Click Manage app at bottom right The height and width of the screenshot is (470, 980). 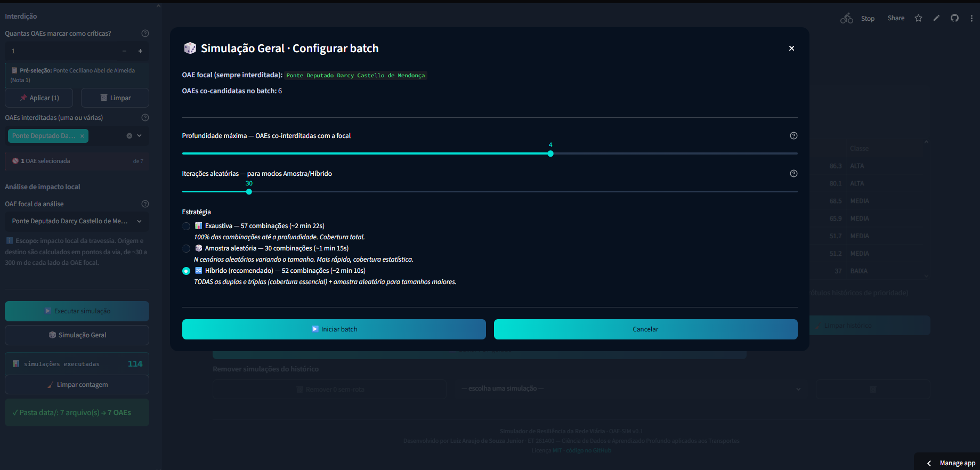(957, 463)
